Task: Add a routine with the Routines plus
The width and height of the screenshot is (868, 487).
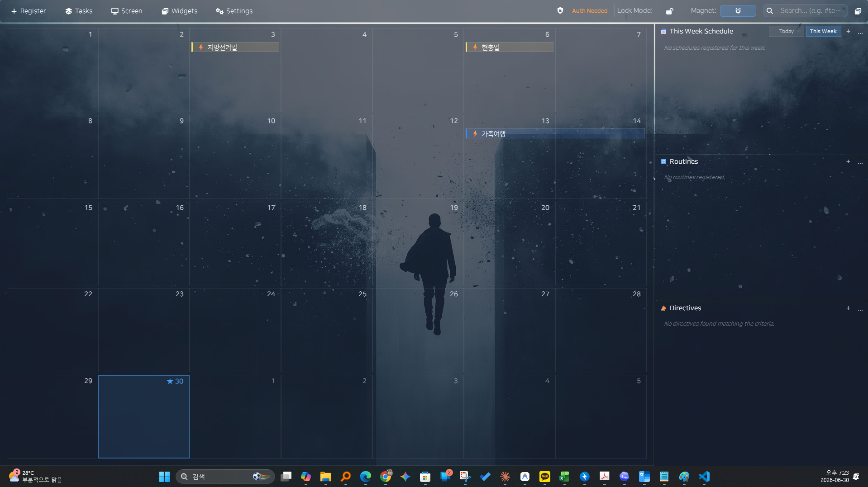Action: click(x=848, y=161)
